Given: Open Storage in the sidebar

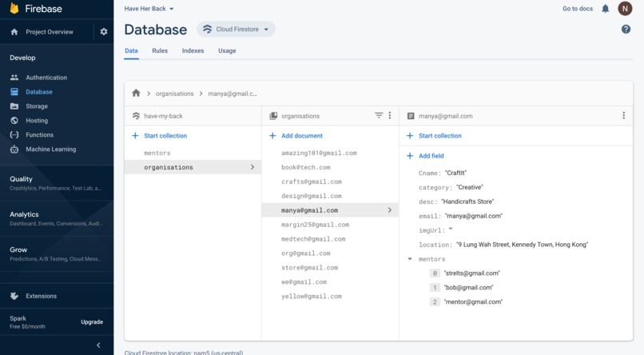Looking at the screenshot, I should 37,106.
